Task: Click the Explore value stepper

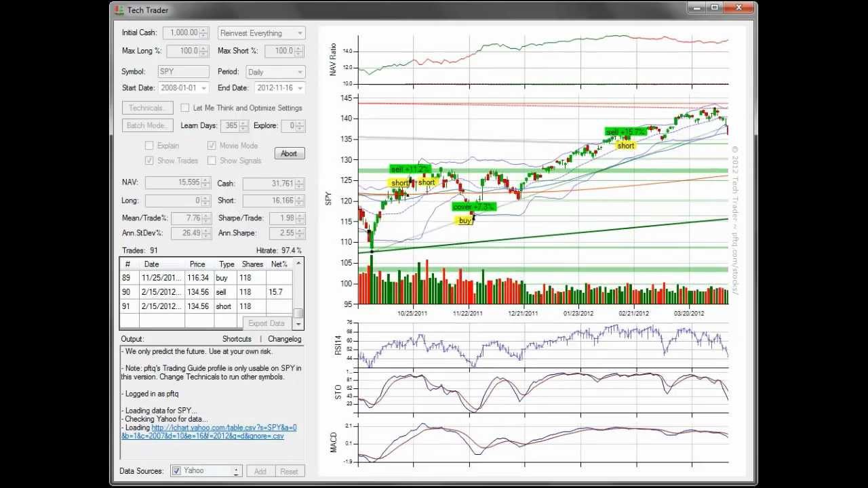Action: pyautogui.click(x=301, y=126)
